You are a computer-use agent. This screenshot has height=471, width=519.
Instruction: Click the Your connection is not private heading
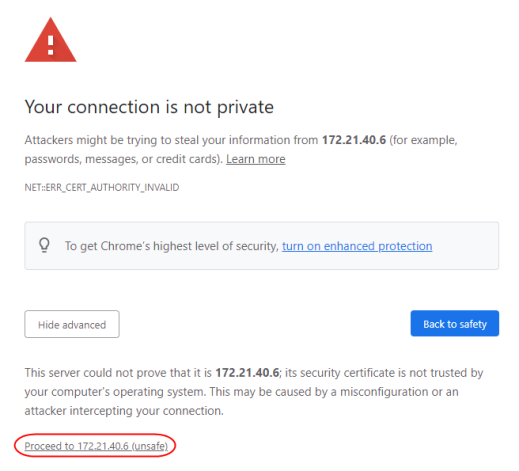coord(149,107)
